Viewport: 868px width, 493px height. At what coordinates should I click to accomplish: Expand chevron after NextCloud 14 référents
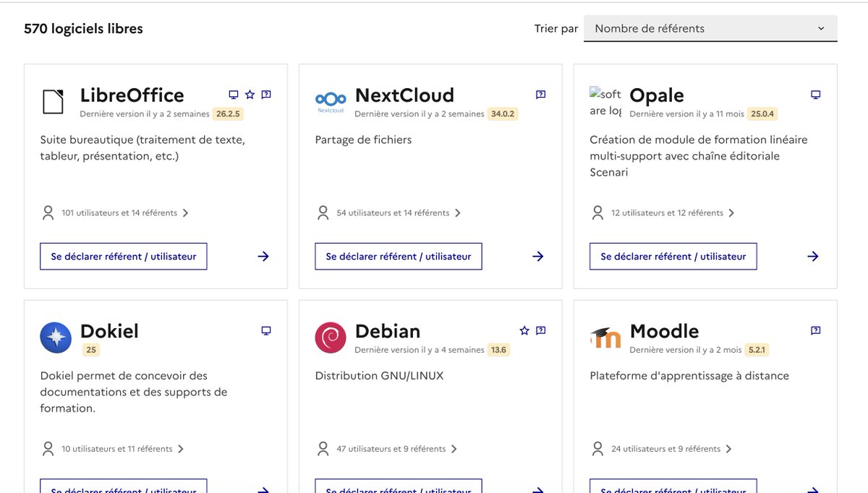tap(458, 213)
